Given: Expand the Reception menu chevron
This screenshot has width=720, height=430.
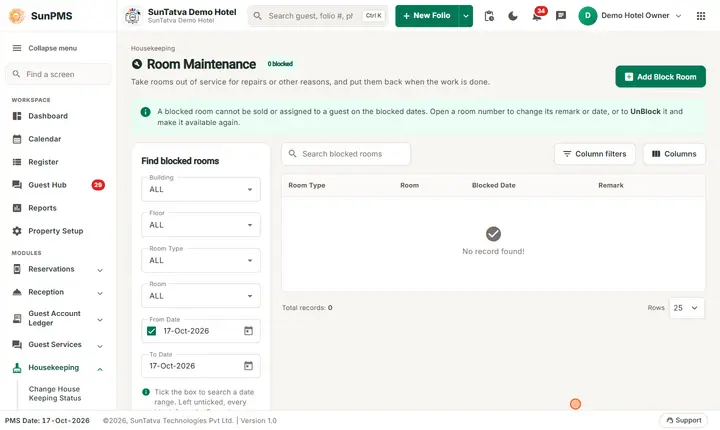Looking at the screenshot, I should point(100,293).
